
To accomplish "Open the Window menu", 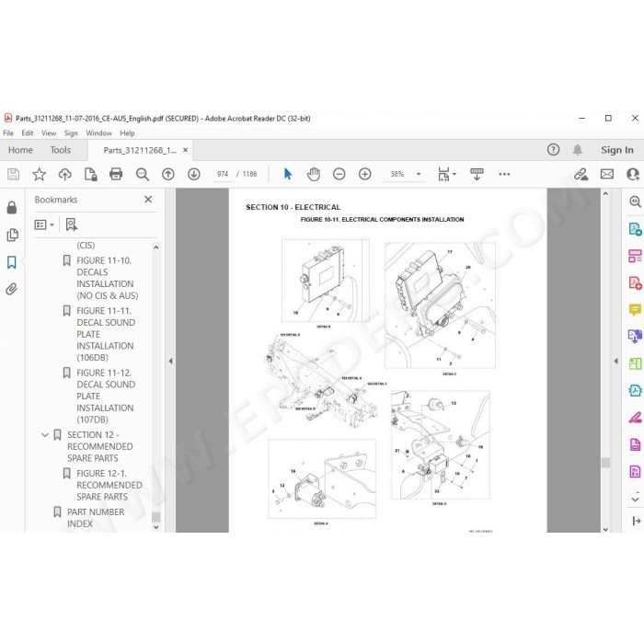I will point(98,133).
